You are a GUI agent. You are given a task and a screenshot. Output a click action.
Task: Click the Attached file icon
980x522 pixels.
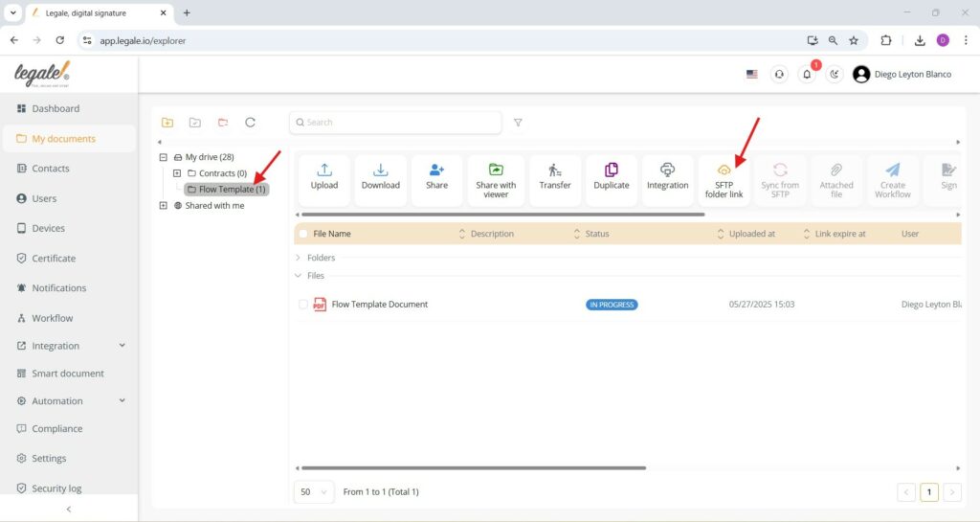coord(836,170)
